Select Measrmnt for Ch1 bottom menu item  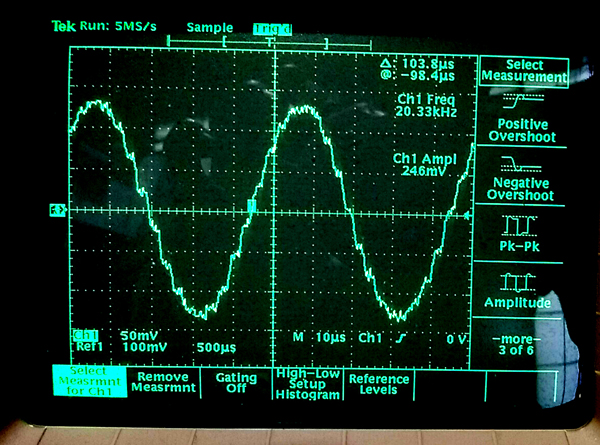90,381
